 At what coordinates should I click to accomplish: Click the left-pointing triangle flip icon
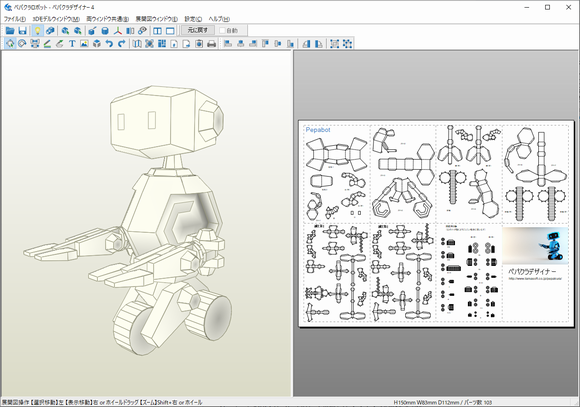pos(306,44)
